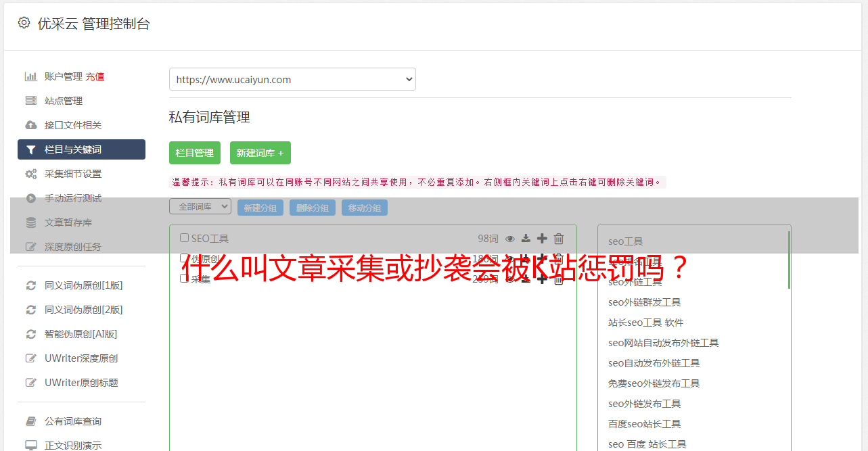Click the 98词 count in SEO工具 row
The width and height of the screenshot is (868, 451).
click(488, 239)
